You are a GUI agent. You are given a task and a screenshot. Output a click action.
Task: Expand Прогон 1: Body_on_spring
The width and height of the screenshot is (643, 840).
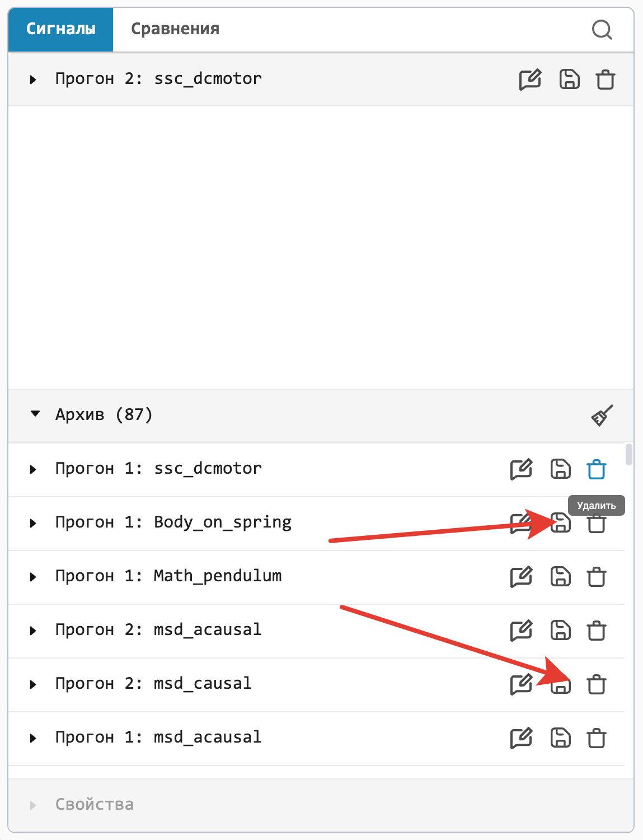[x=33, y=523]
